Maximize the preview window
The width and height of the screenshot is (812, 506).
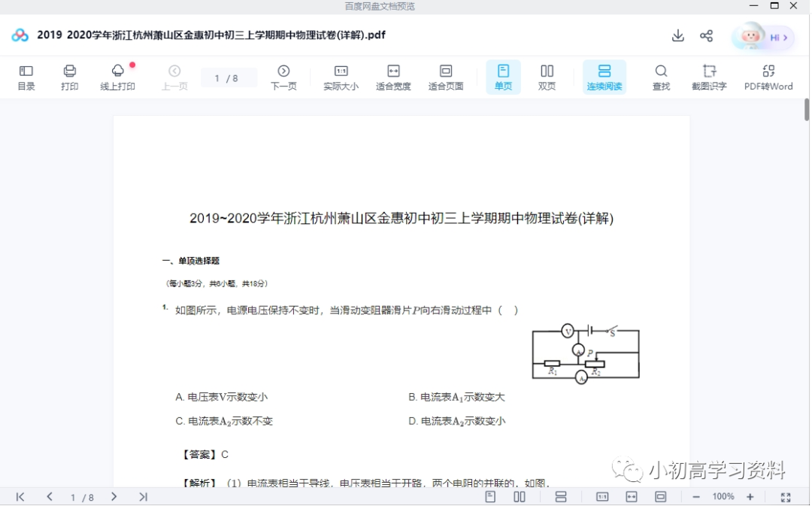(774, 6)
